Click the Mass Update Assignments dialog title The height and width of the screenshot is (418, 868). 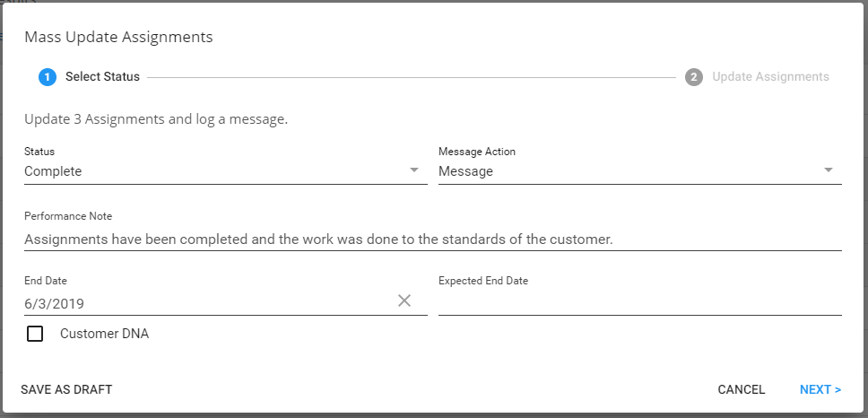pyautogui.click(x=118, y=38)
